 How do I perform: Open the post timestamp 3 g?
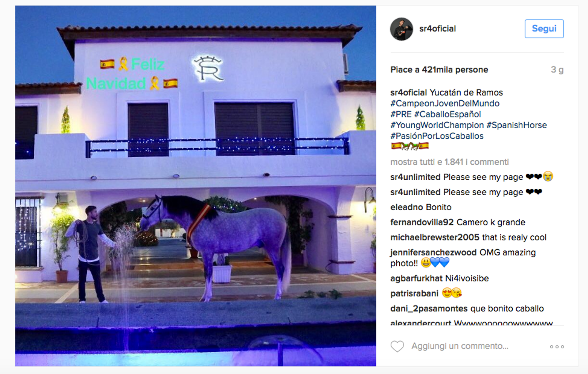point(557,70)
